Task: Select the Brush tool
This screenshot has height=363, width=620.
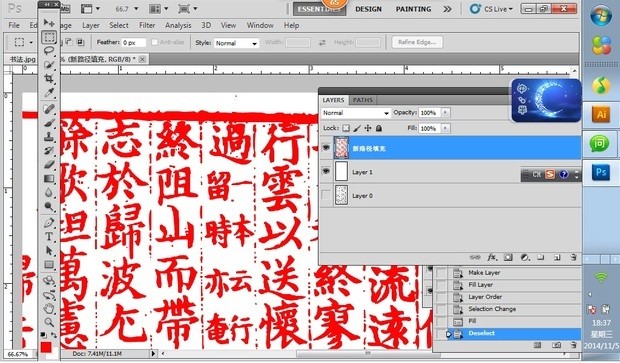Action: pyautogui.click(x=49, y=123)
